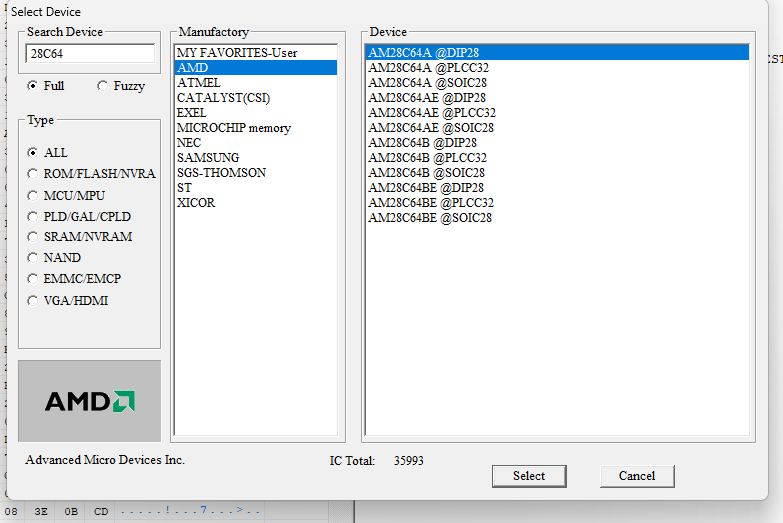This screenshot has height=523, width=783.
Task: Pick the NAND type radio button
Action: (x=33, y=258)
